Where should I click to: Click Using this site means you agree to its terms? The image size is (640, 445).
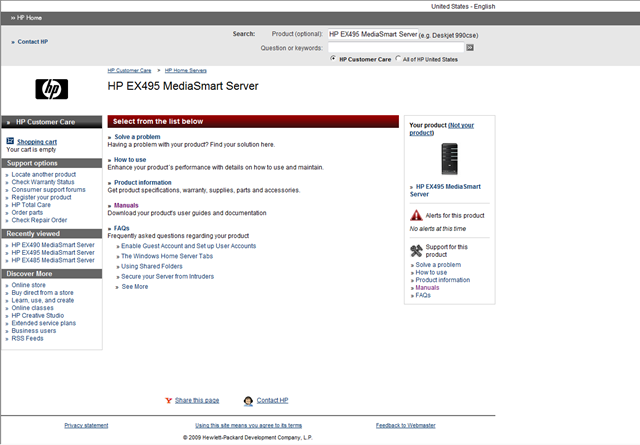249,425
